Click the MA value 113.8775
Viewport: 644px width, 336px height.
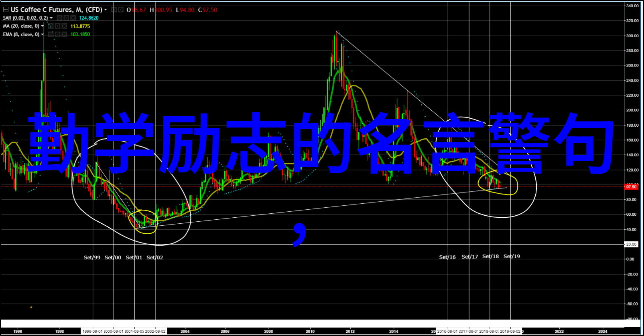tap(80, 26)
